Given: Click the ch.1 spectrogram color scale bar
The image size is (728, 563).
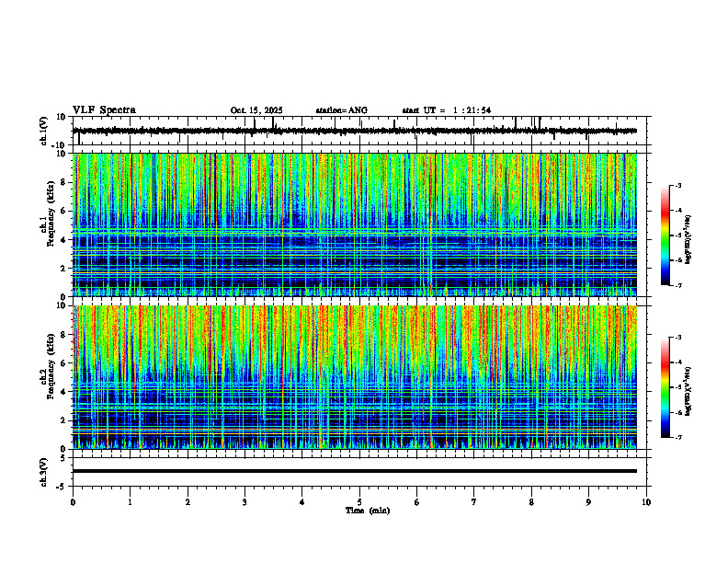Looking at the screenshot, I should (665, 236).
